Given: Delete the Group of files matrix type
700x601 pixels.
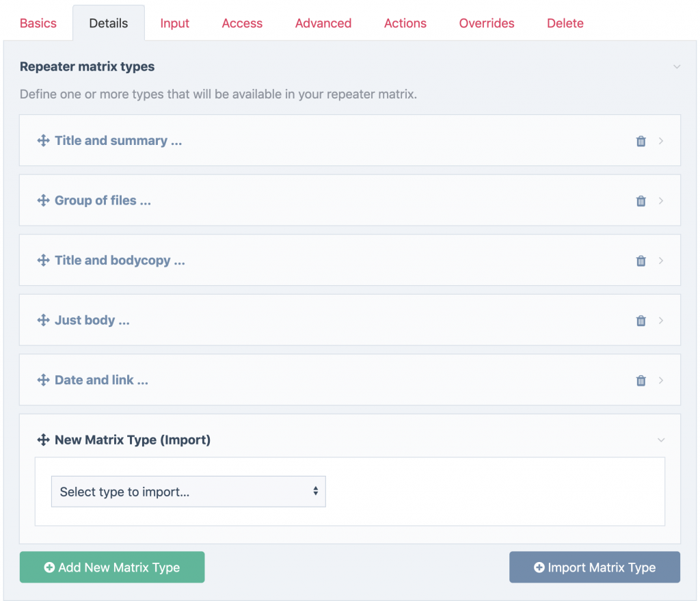Looking at the screenshot, I should (641, 201).
